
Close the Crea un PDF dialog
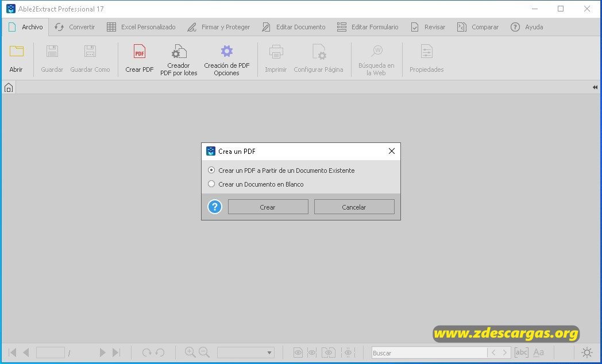click(x=391, y=151)
